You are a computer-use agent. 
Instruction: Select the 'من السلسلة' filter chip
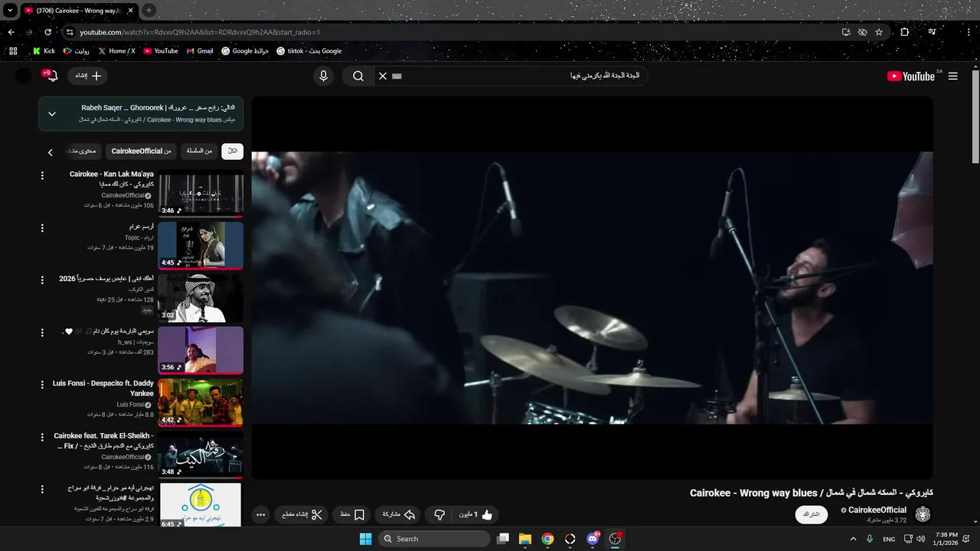click(x=199, y=152)
